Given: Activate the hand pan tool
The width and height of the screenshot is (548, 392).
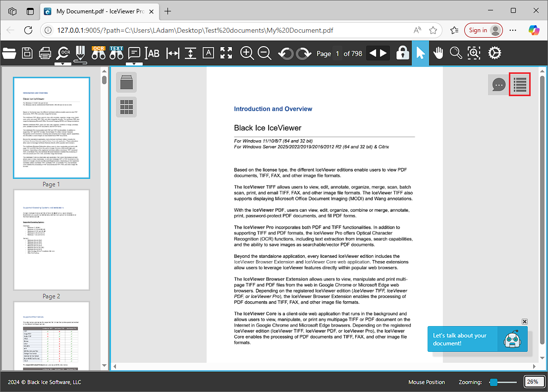Looking at the screenshot, I should click(x=438, y=53).
